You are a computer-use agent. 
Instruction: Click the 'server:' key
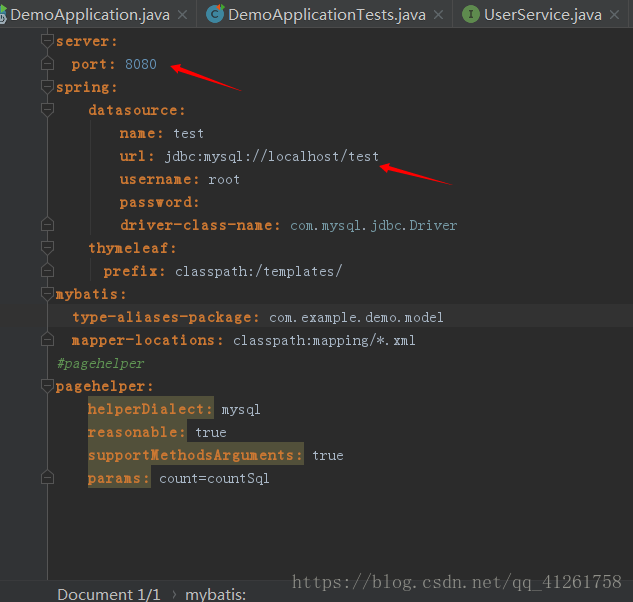(86, 41)
